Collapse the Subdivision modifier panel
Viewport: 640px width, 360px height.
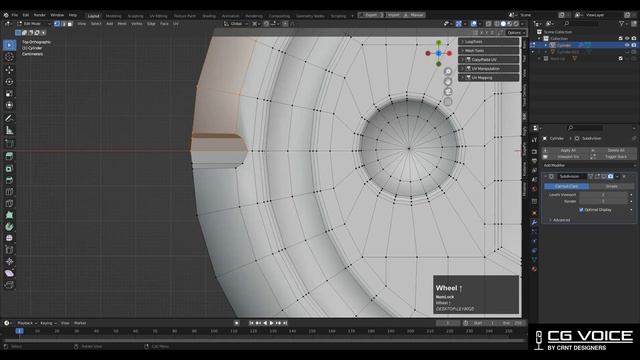(x=545, y=176)
